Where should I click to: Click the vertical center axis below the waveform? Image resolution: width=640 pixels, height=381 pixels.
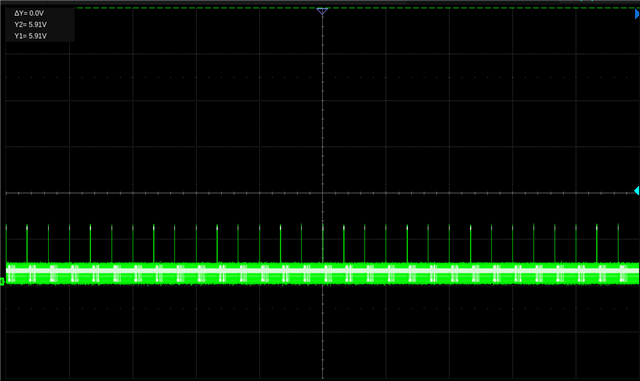[x=322, y=332]
